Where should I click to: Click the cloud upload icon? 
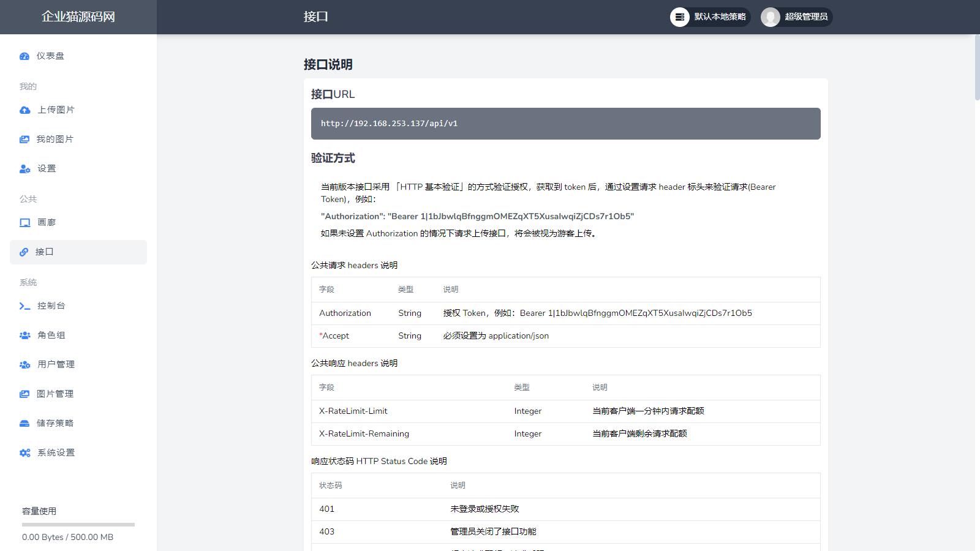(24, 110)
